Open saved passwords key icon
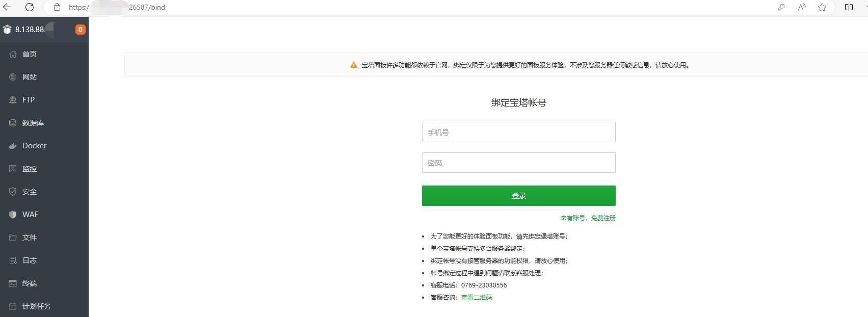Image resolution: width=868 pixels, height=317 pixels. coord(781,7)
